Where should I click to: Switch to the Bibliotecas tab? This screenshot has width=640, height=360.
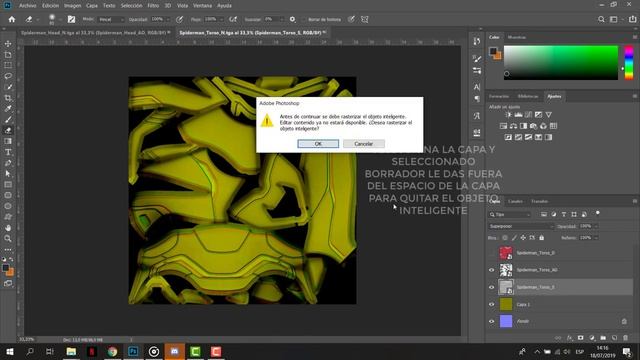pos(528,96)
